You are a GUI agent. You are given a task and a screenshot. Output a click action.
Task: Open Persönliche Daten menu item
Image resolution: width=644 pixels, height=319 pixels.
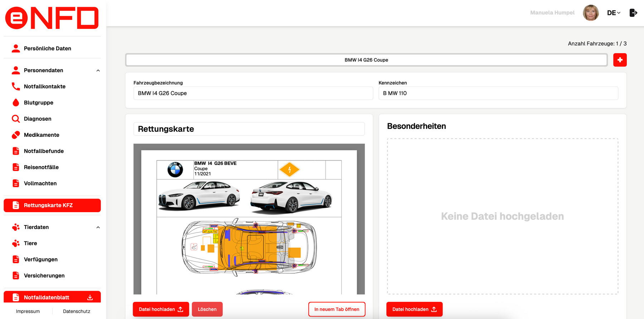pyautogui.click(x=52, y=49)
